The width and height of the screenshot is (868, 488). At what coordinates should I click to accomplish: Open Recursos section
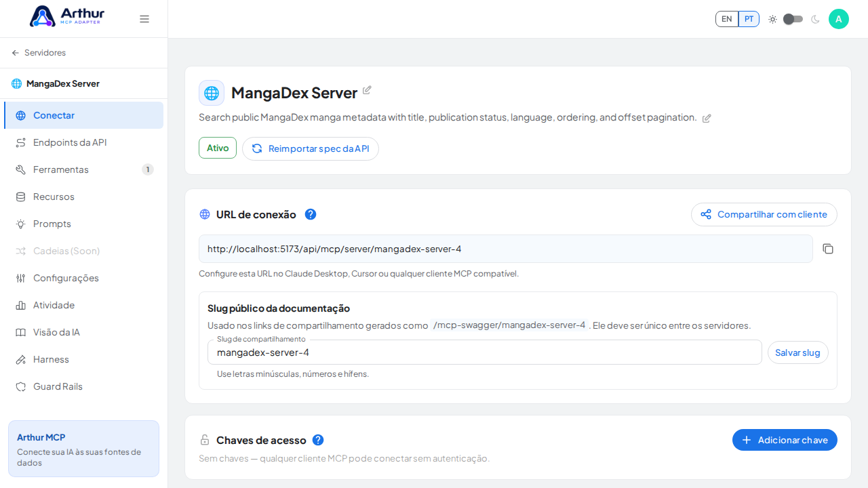click(x=84, y=197)
